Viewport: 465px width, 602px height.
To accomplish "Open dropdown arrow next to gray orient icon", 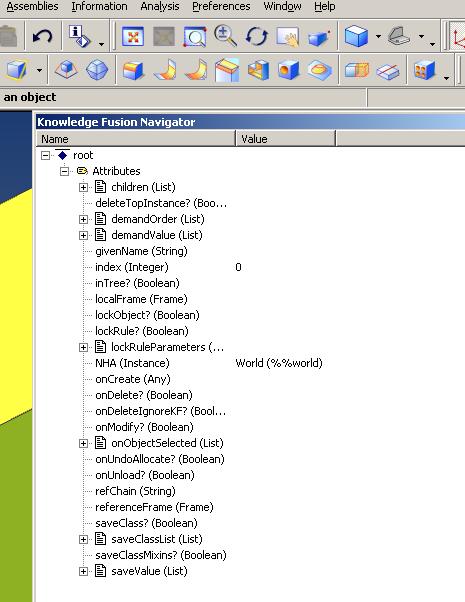I will pos(421,36).
